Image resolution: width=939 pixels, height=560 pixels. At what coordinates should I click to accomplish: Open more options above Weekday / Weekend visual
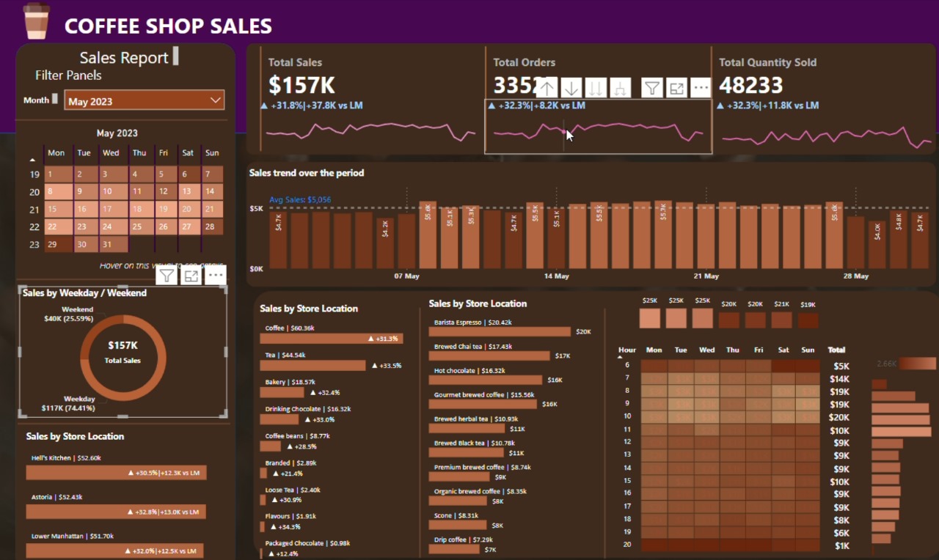pyautogui.click(x=215, y=276)
